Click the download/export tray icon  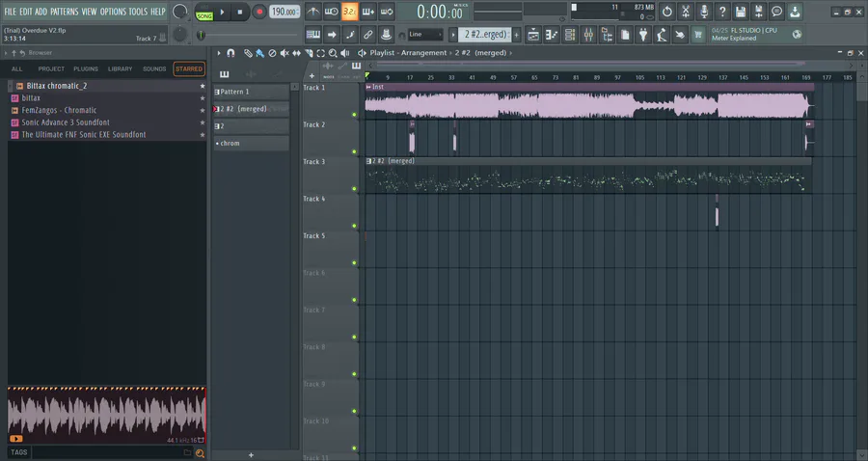pyautogui.click(x=795, y=12)
